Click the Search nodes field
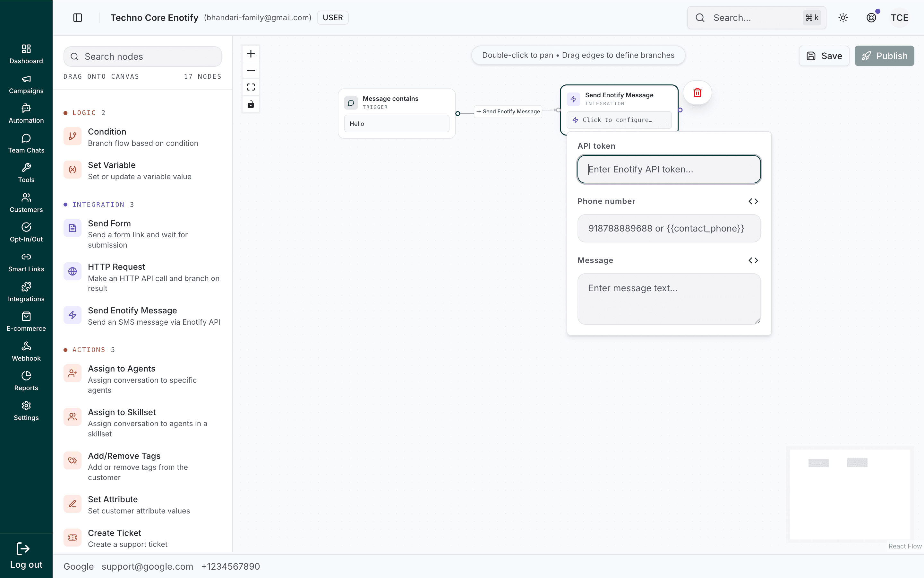The image size is (924, 578). (x=142, y=57)
